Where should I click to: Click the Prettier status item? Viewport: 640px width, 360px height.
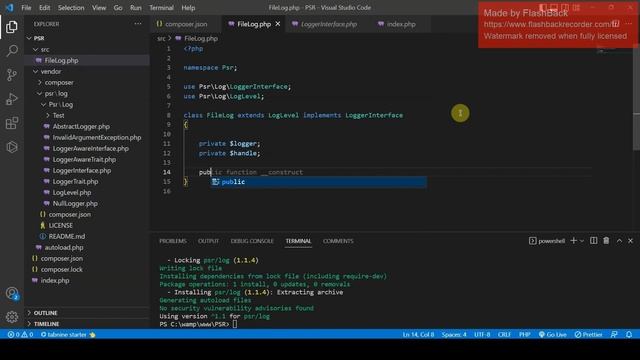click(588, 334)
